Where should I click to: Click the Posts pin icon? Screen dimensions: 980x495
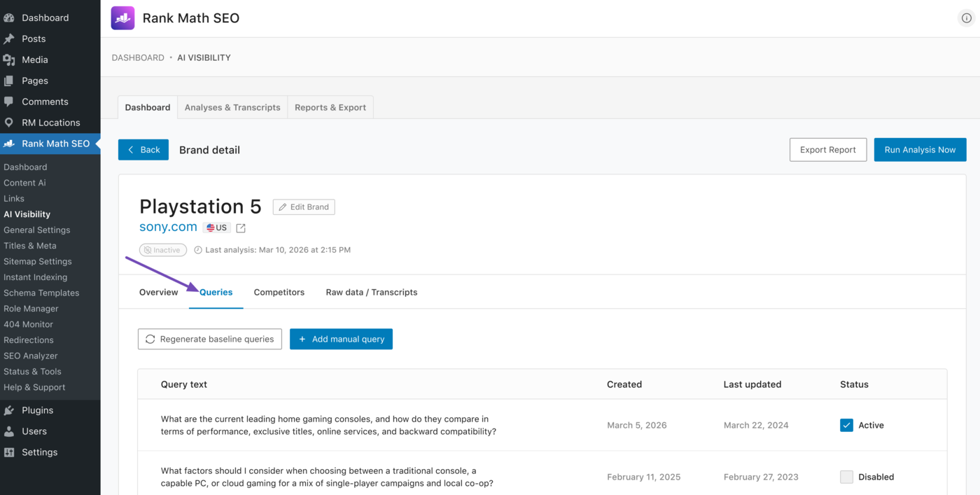9,39
